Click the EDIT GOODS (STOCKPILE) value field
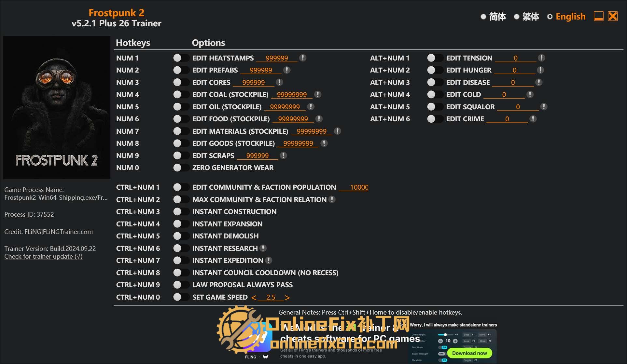Screen dimensions: 627x364 click(x=298, y=143)
